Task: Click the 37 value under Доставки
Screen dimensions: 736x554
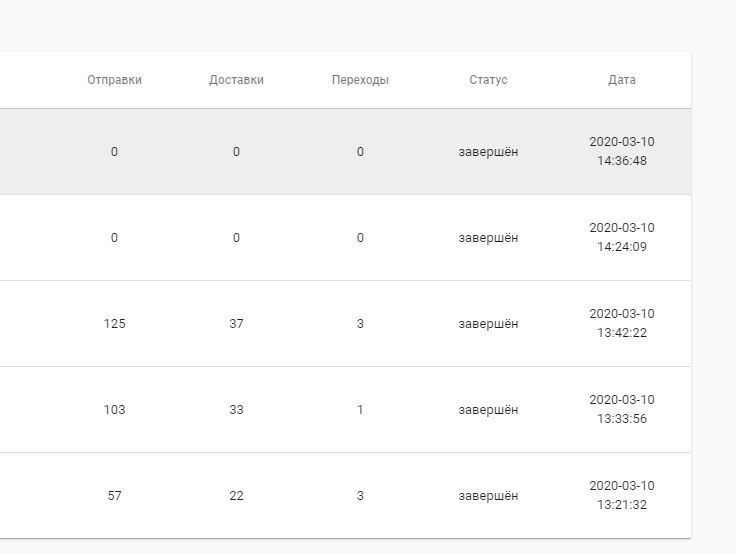Action: tap(236, 323)
